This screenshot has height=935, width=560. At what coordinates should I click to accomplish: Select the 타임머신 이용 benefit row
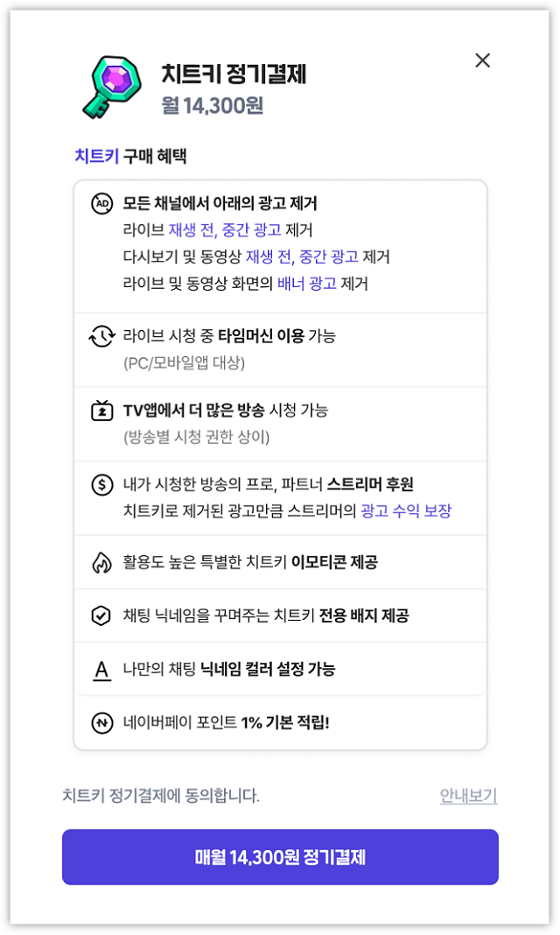(x=280, y=349)
